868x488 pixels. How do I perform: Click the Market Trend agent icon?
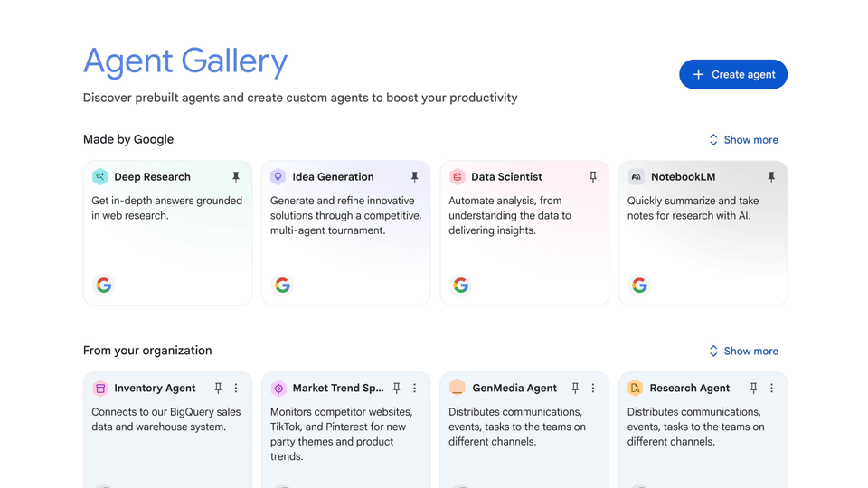click(278, 389)
